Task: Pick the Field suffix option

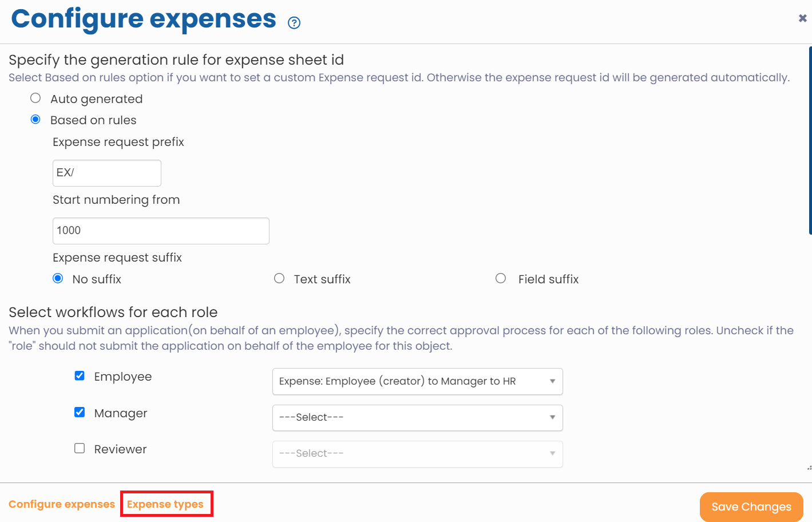Action: click(501, 278)
